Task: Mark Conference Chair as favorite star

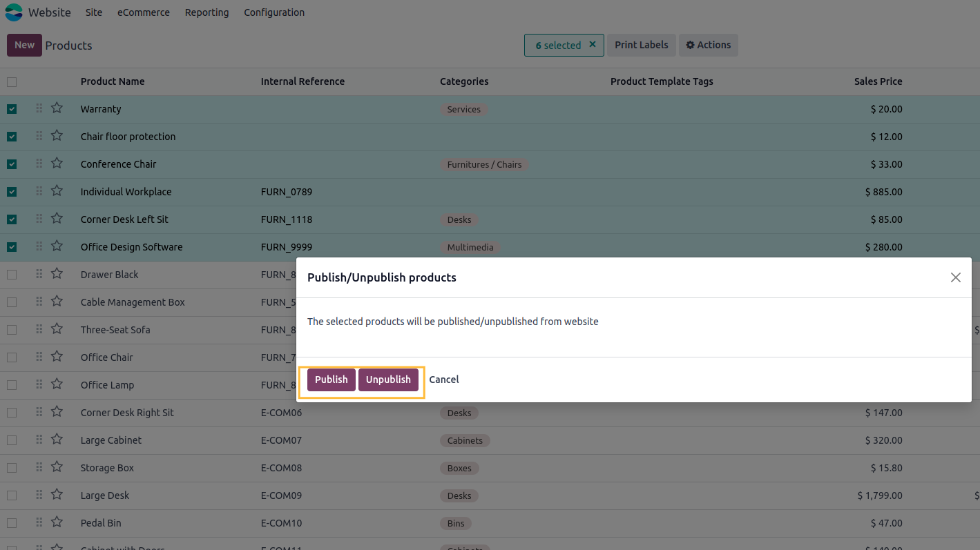Action: 57,164
